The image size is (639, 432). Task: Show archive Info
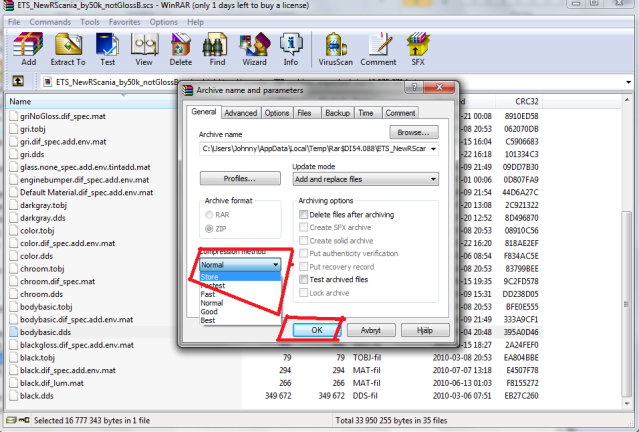291,49
